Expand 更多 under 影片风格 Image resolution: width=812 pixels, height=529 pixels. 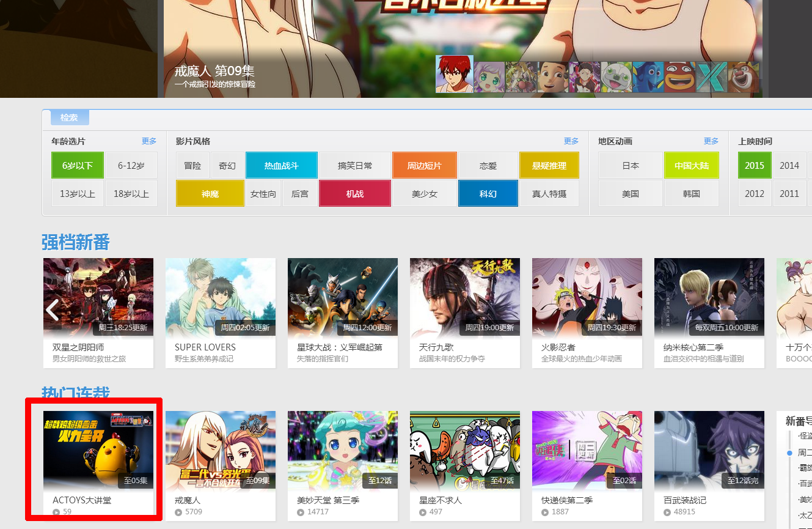[571, 141]
